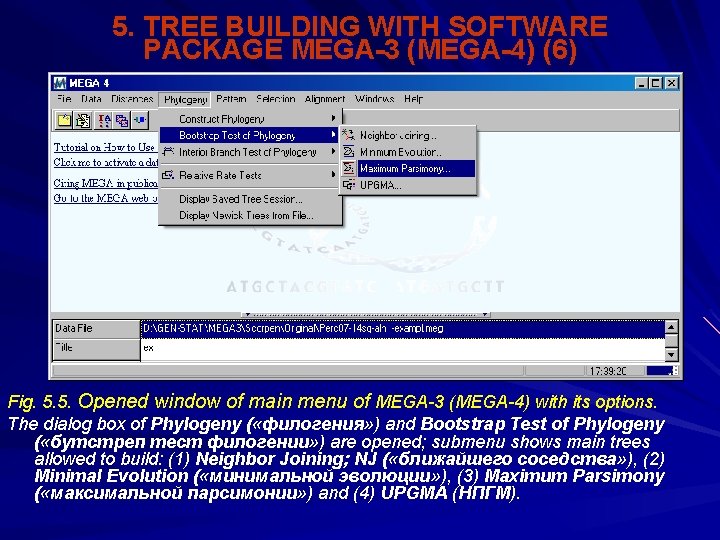Viewport: 720px width, 540px height.
Task: Open Citing MEGA in publications link
Action: pos(106,183)
